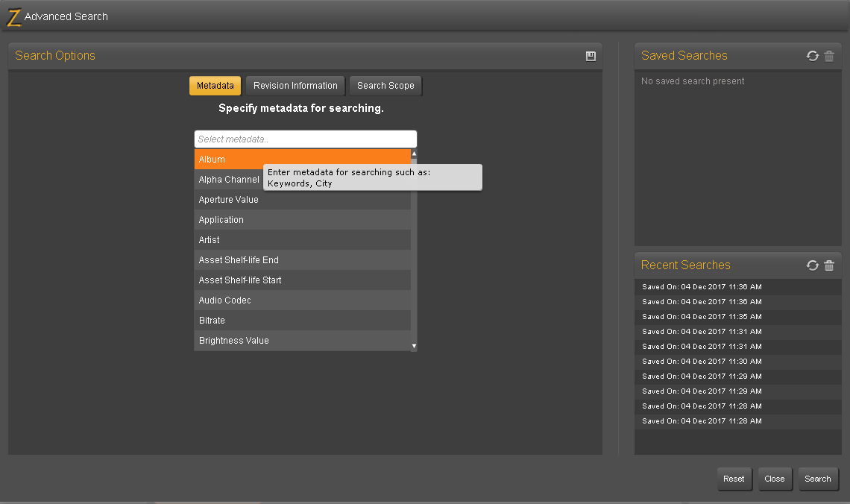Refresh the Recent Searches list
The image size is (850, 504).
pos(812,265)
